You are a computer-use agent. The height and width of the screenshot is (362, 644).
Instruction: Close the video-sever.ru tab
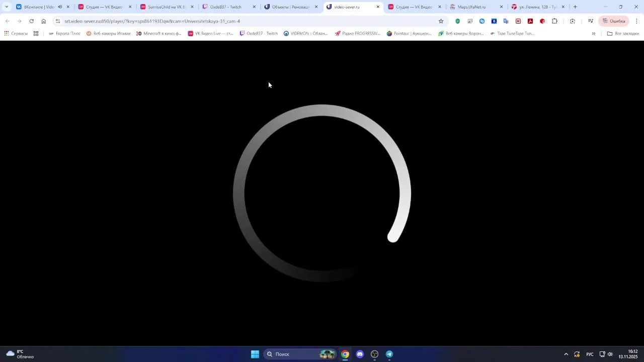point(378,7)
